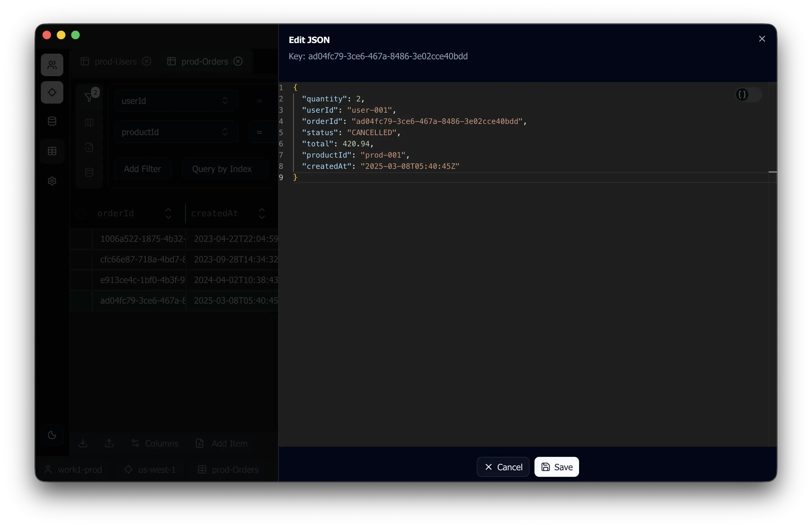812x528 pixels.
Task: Close the Edit JSON panel
Action: 761,39
